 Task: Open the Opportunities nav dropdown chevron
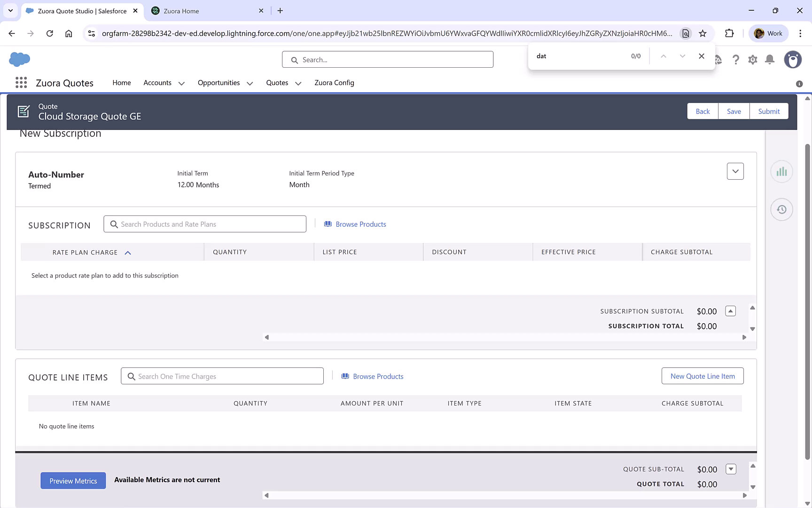pos(250,83)
